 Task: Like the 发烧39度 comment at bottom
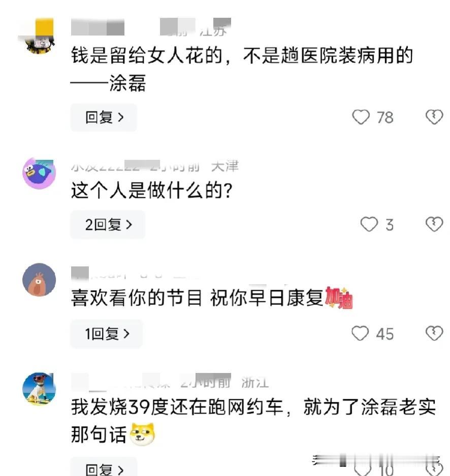click(x=363, y=469)
